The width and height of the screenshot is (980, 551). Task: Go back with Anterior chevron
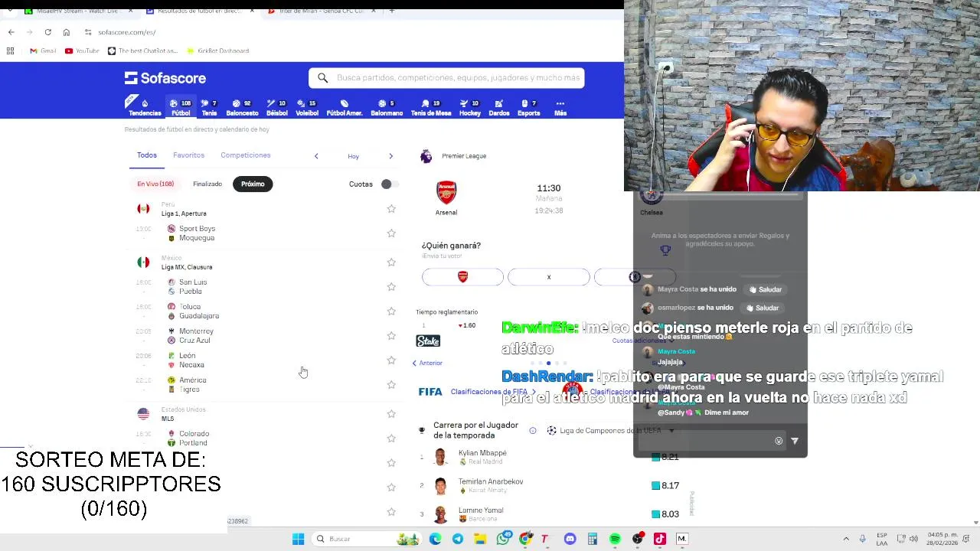(428, 363)
